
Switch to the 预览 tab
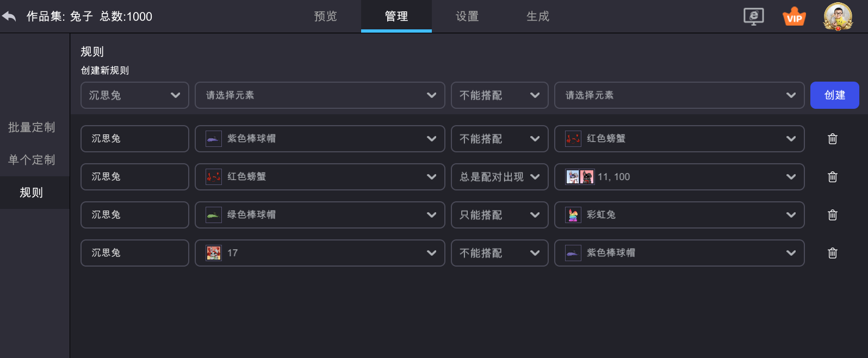[x=326, y=16]
